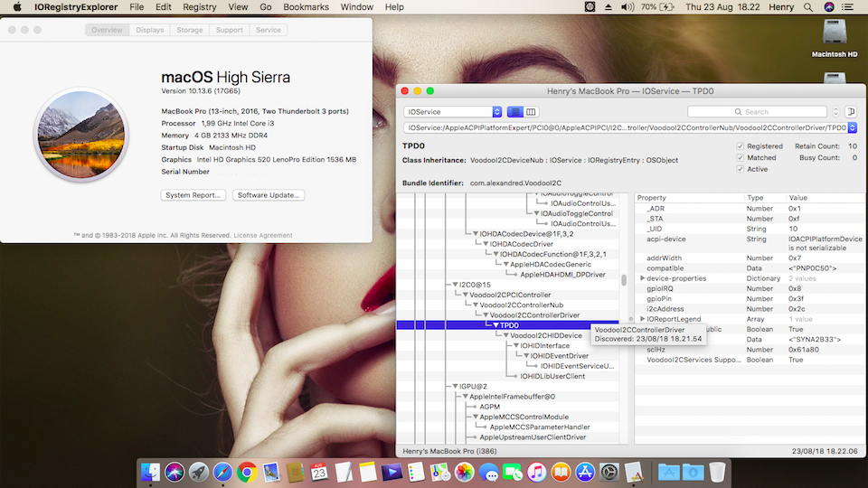Launch Safari from the Dock
Viewport: 868px width, 488px height.
[x=222, y=472]
